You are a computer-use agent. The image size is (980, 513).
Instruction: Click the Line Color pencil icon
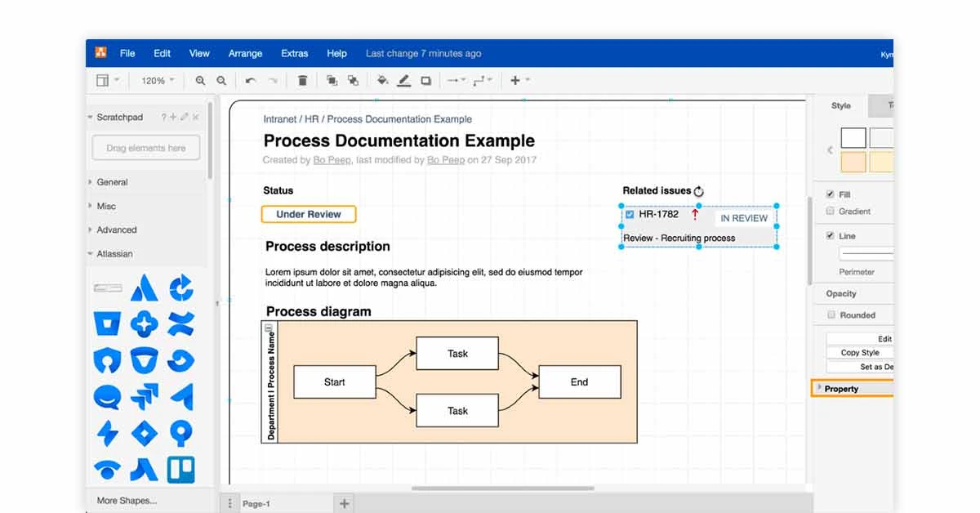click(404, 80)
